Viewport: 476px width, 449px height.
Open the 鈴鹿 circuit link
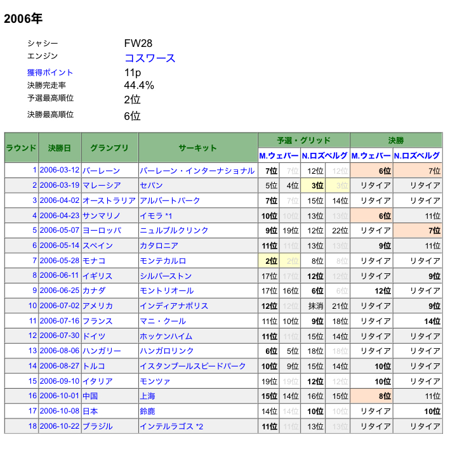[x=148, y=411]
